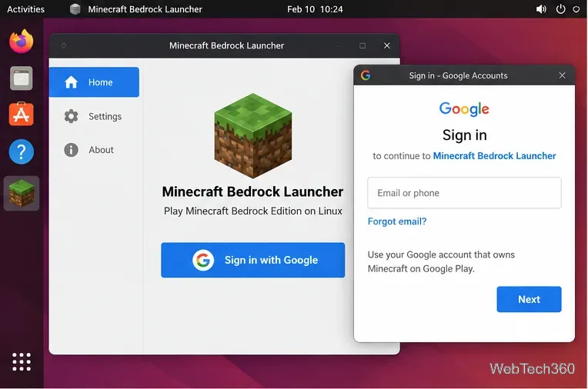Click the Settings gear icon
Image resolution: width=588 pixels, height=389 pixels.
(x=72, y=116)
